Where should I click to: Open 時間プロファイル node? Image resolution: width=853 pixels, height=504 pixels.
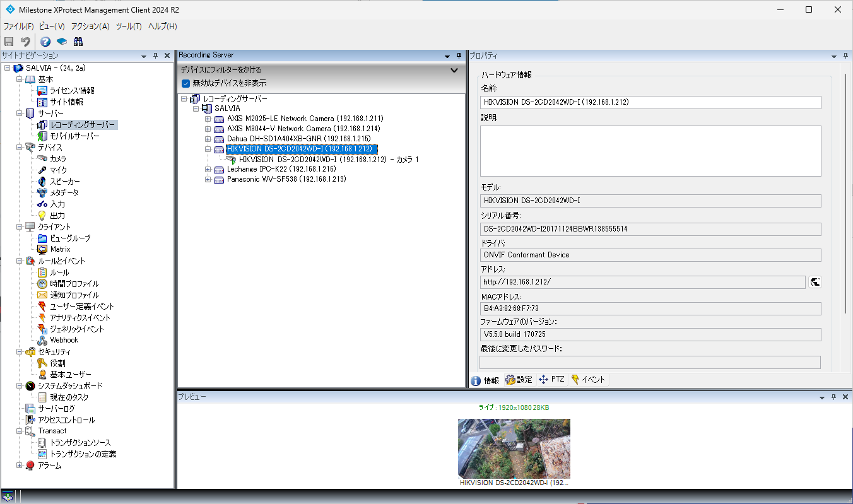coord(74,284)
